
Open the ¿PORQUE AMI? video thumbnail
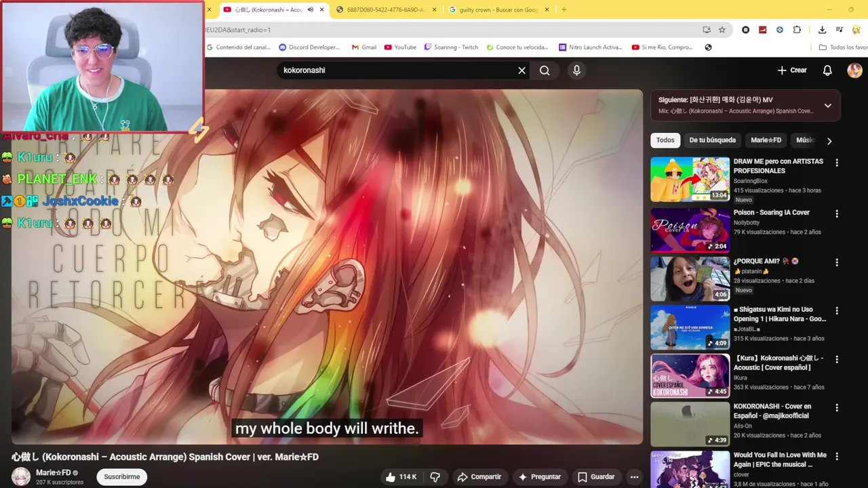coord(690,279)
